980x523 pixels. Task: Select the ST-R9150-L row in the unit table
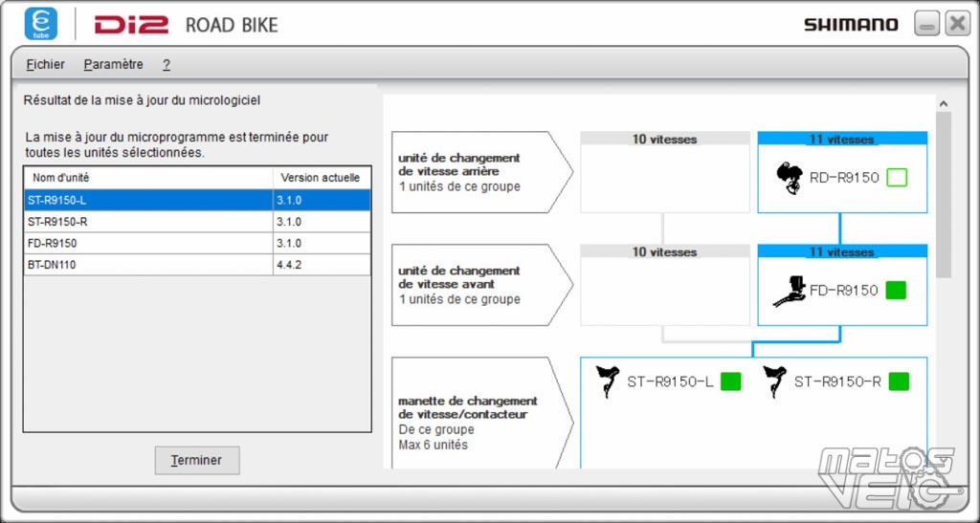197,201
